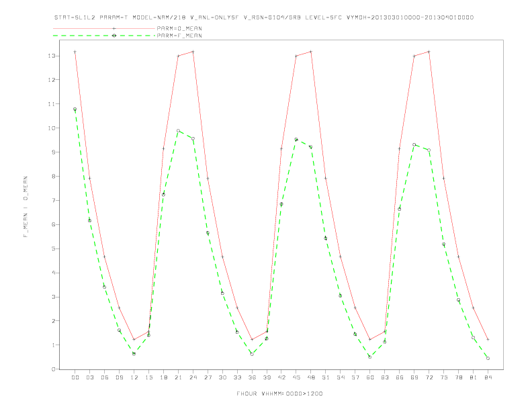The height and width of the screenshot is (411, 532).
Task: Click x-axis tick label 72
Action: pyautogui.click(x=429, y=377)
